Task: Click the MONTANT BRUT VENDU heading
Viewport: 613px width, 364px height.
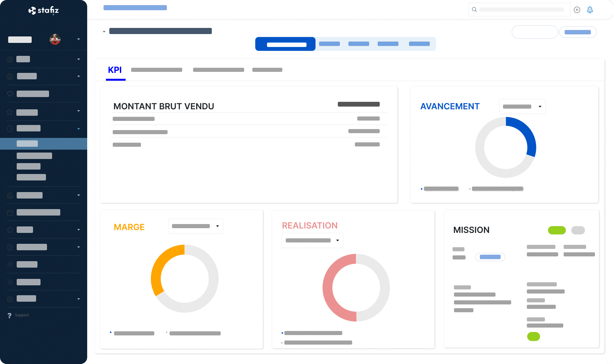Action: pyautogui.click(x=164, y=107)
